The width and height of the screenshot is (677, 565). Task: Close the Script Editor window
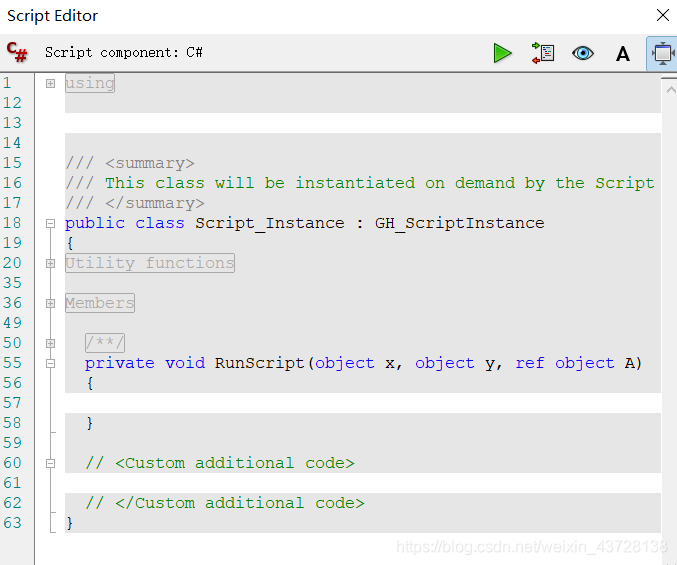coord(663,15)
